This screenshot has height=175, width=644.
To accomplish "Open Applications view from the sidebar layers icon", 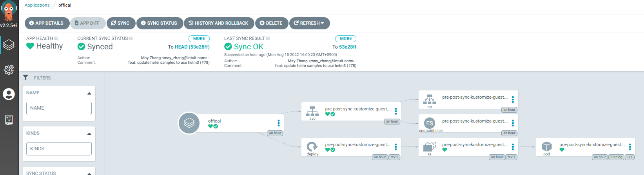I will (x=9, y=45).
